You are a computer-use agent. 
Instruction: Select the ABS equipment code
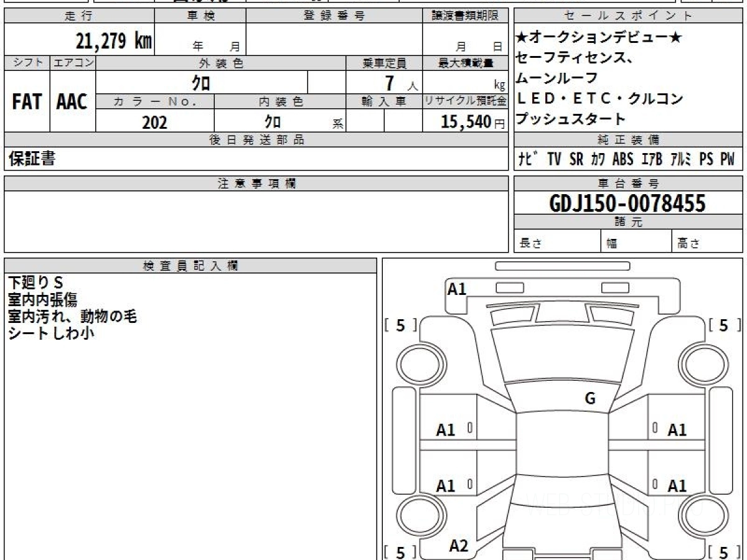click(x=622, y=159)
